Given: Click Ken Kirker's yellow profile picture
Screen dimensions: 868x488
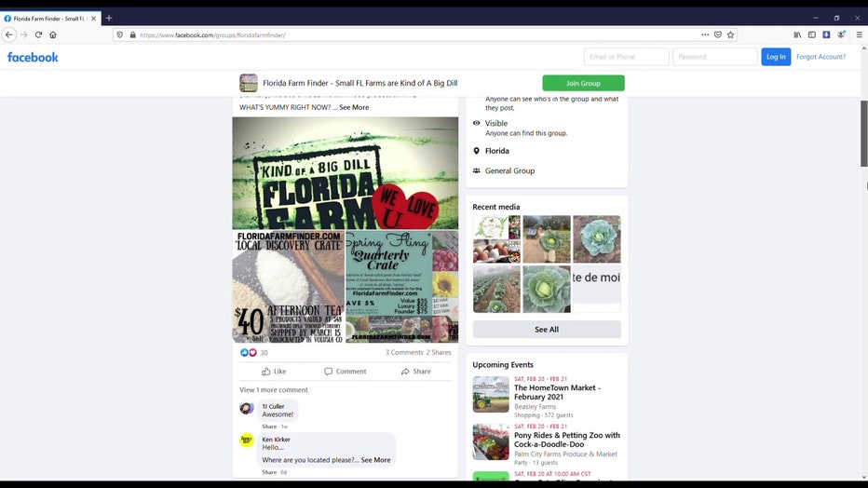Looking at the screenshot, I should 247,441.
